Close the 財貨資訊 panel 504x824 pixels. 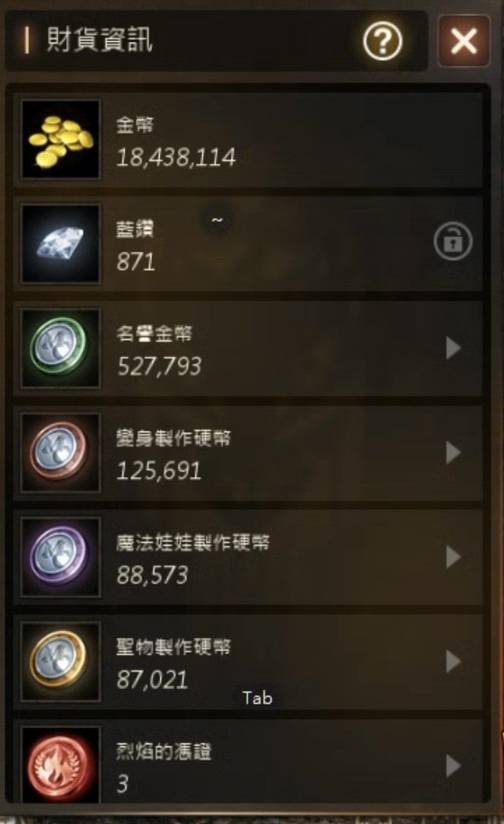(x=464, y=40)
